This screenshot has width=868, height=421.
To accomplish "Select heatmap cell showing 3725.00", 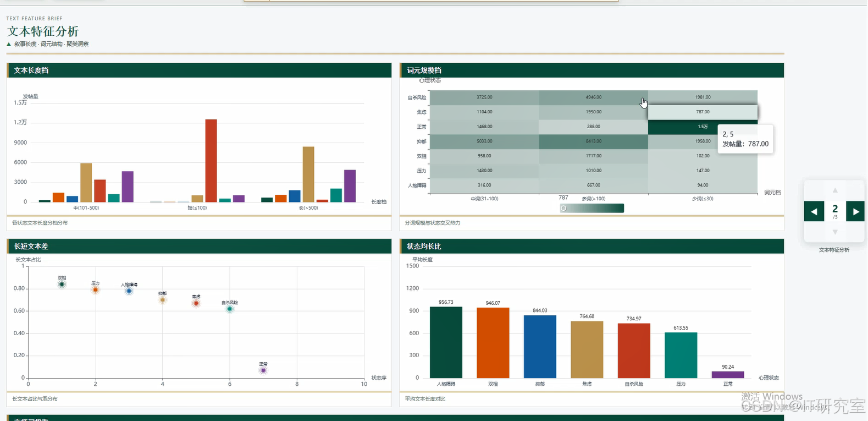I will point(484,97).
